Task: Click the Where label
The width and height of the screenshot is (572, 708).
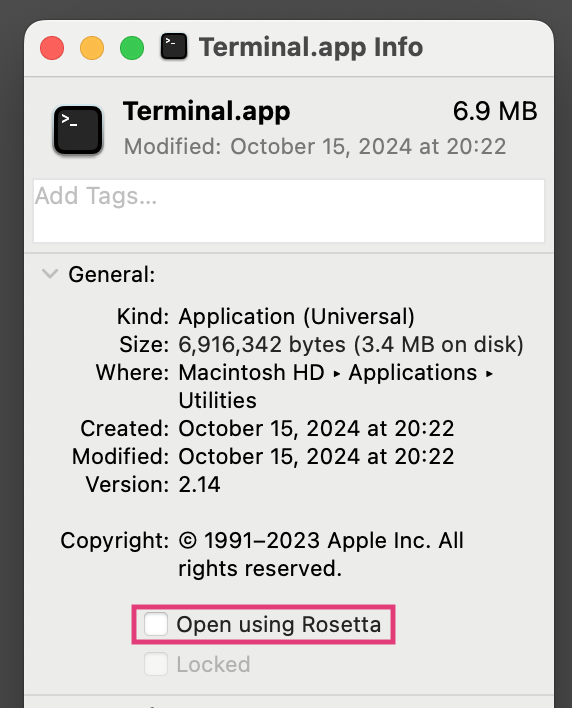Action: 132,373
